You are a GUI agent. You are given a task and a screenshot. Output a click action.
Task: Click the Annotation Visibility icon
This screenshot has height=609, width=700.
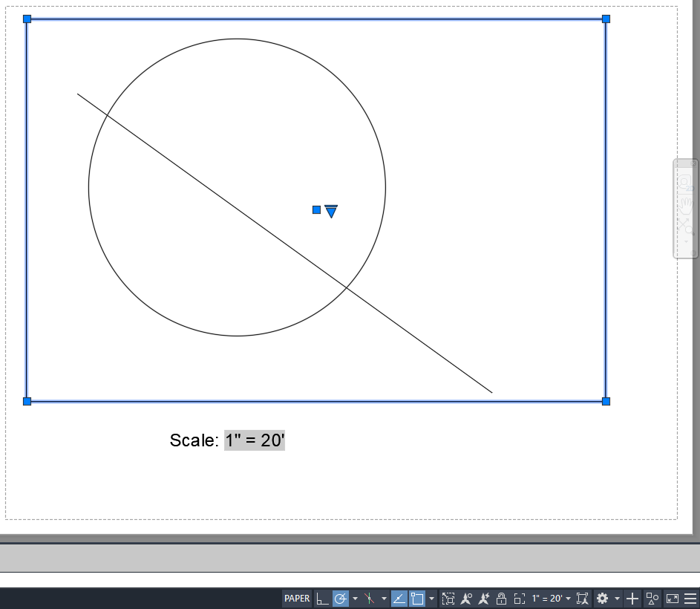pos(466,599)
